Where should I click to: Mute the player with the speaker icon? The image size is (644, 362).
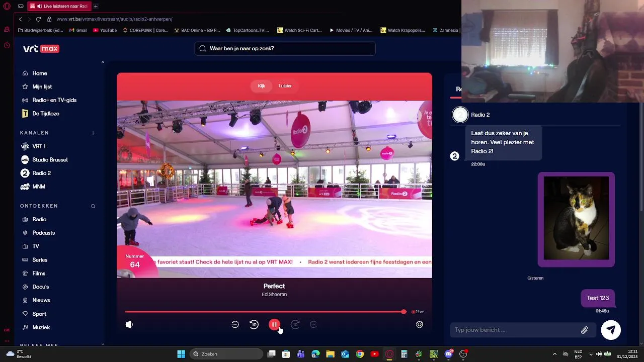129,325
